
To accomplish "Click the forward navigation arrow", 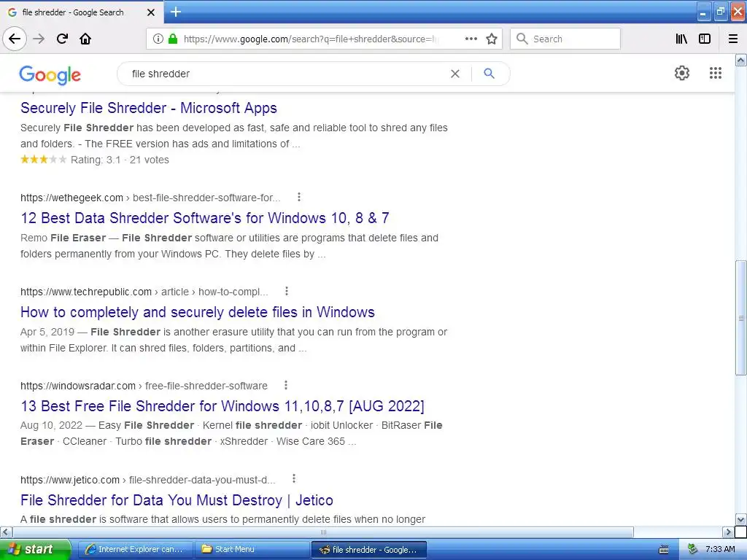I will [39, 39].
